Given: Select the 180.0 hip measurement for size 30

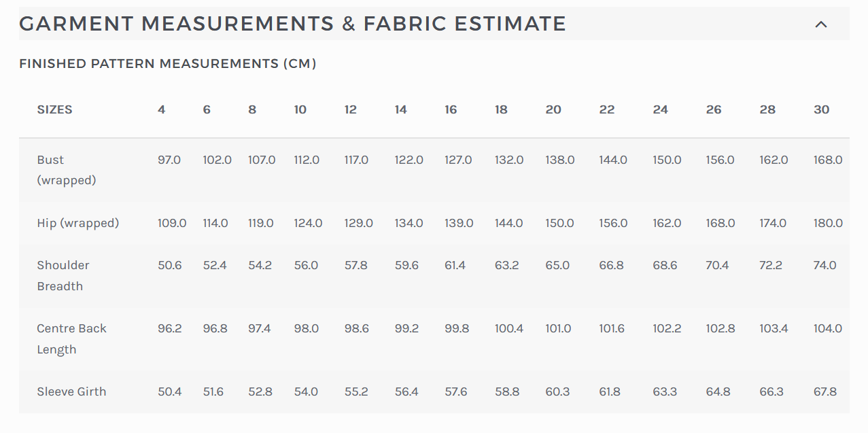Looking at the screenshot, I should (x=828, y=222).
